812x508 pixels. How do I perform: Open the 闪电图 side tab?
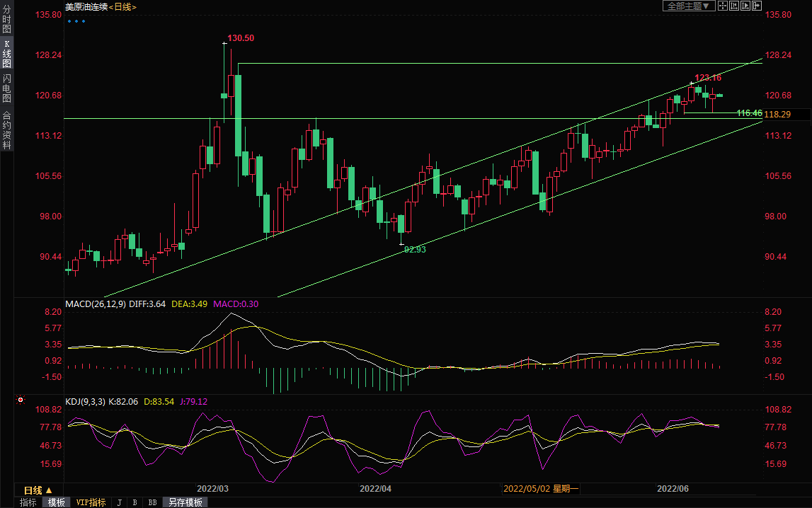click(6, 88)
